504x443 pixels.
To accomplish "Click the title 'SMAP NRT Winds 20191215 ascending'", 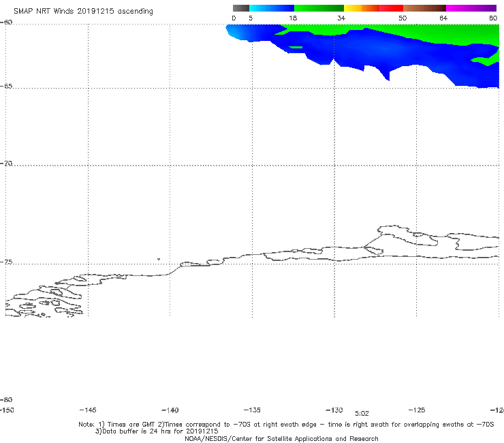I will [83, 12].
